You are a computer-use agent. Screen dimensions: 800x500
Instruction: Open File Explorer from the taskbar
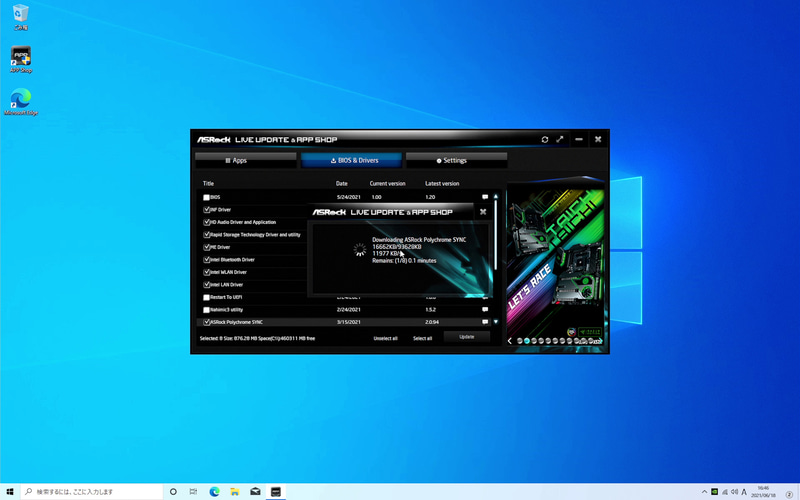click(x=235, y=491)
